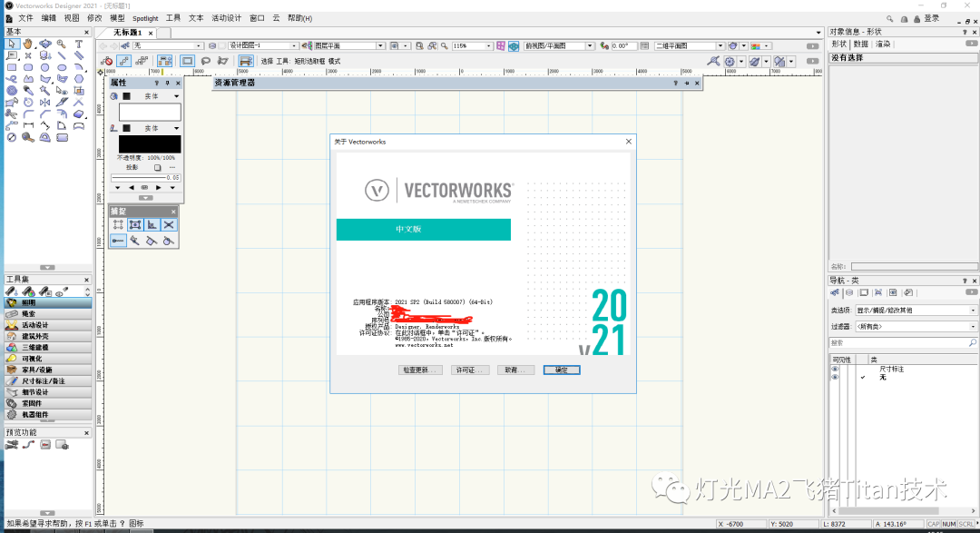980x533 pixels.
Task: Toggle visibility eye of 无 class
Action: (x=835, y=377)
